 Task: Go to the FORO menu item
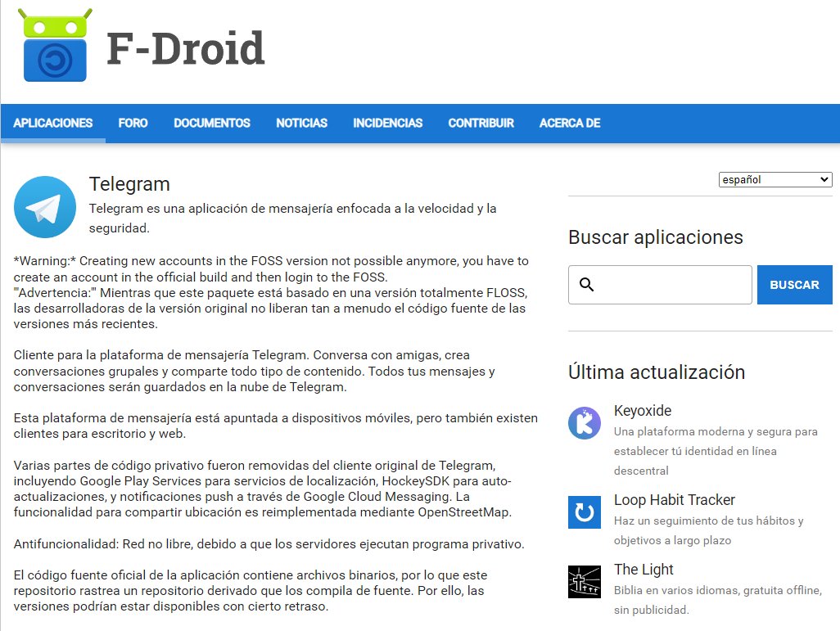coord(133,124)
